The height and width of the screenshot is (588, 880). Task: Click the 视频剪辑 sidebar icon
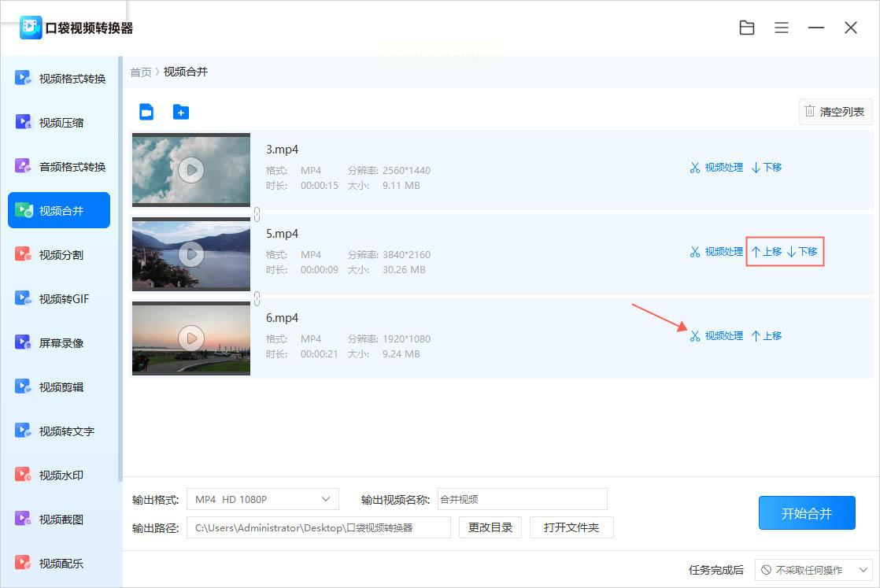tap(23, 386)
